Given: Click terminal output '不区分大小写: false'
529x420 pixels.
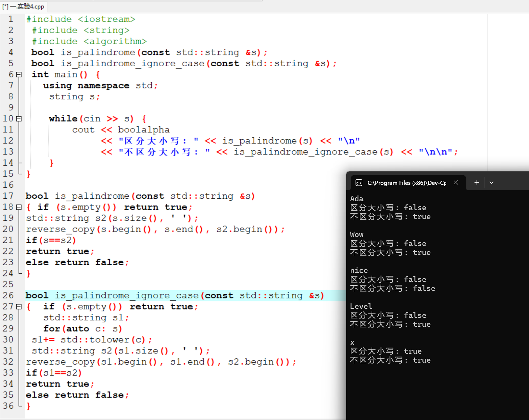Looking at the screenshot, I should [393, 288].
